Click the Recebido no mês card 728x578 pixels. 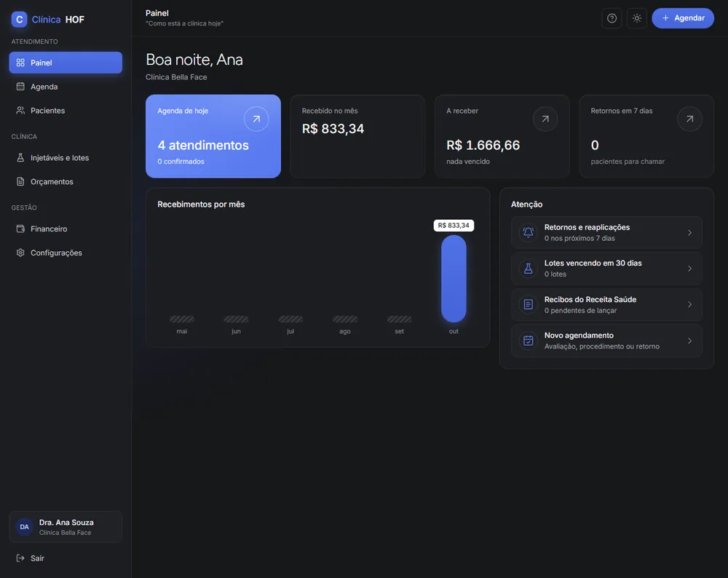click(x=357, y=136)
